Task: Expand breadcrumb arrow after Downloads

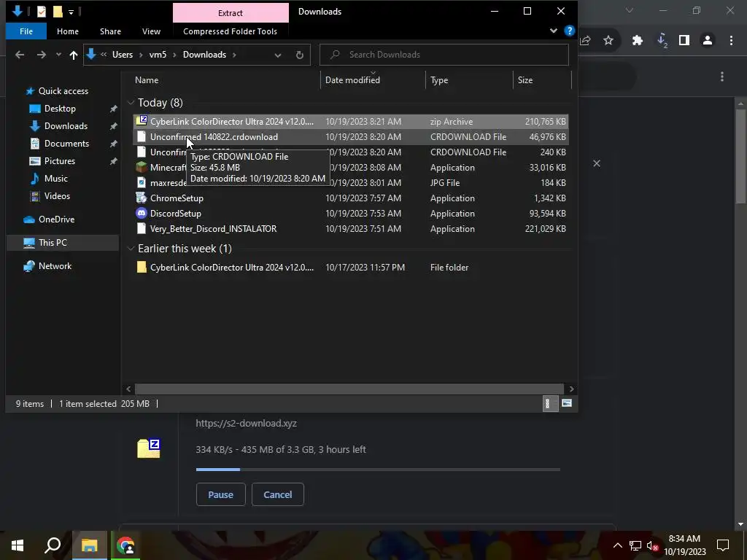Action: tap(234, 55)
